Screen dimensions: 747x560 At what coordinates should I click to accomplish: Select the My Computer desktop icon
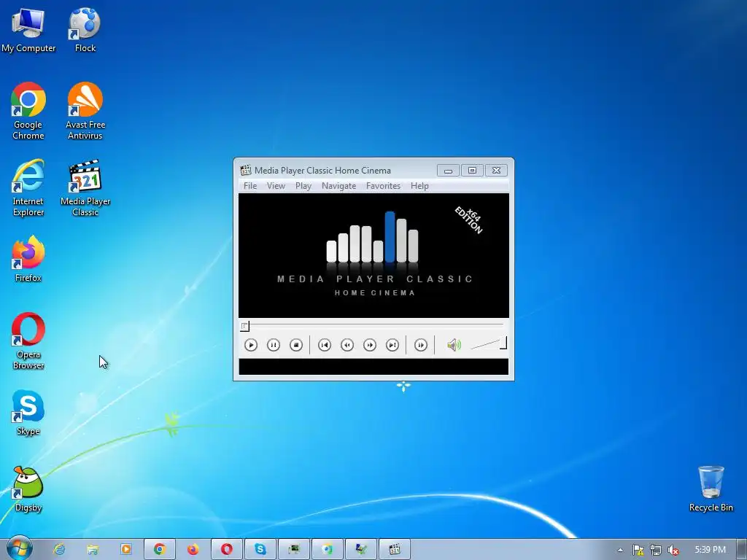coord(28,30)
